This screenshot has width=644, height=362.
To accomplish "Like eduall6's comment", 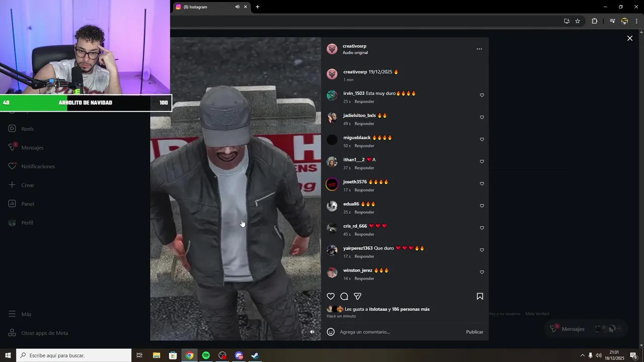I will point(481,206).
